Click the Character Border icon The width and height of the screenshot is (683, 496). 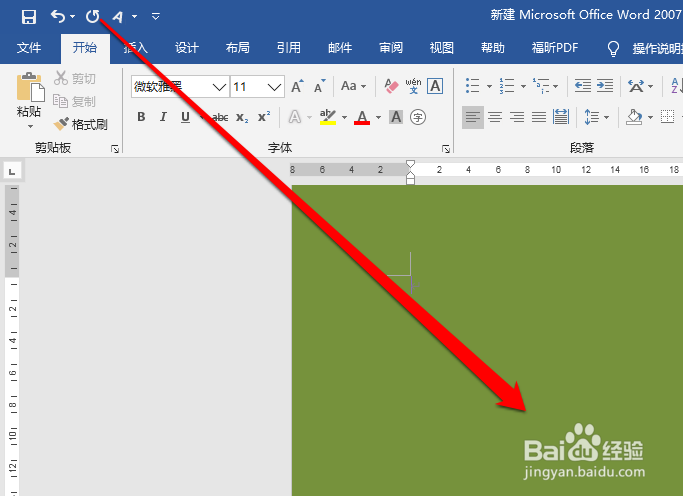435,86
